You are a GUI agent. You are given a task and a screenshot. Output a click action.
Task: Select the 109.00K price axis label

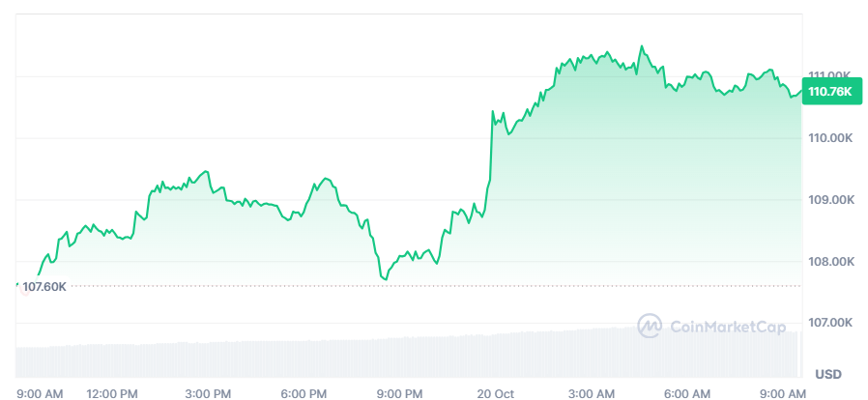click(830, 200)
